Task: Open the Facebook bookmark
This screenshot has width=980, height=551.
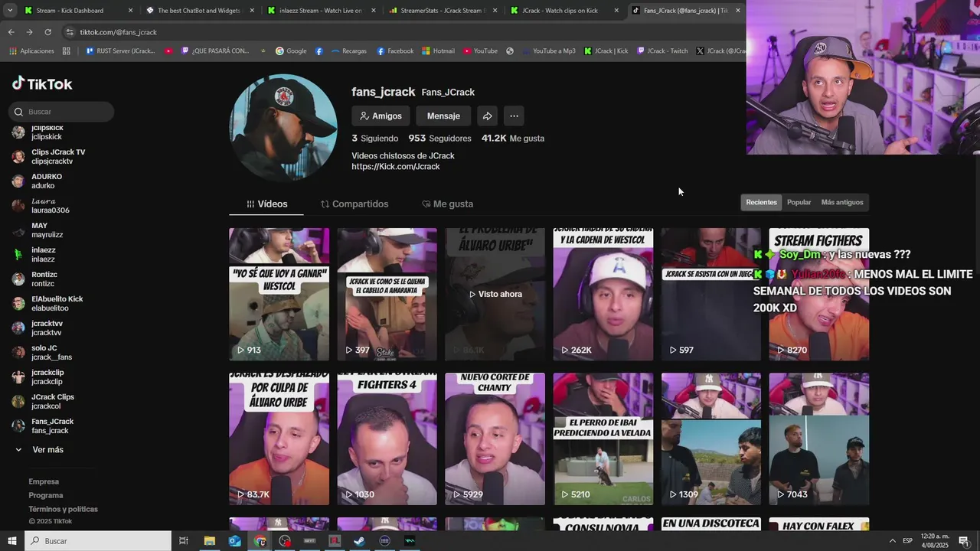Action: 394,51
